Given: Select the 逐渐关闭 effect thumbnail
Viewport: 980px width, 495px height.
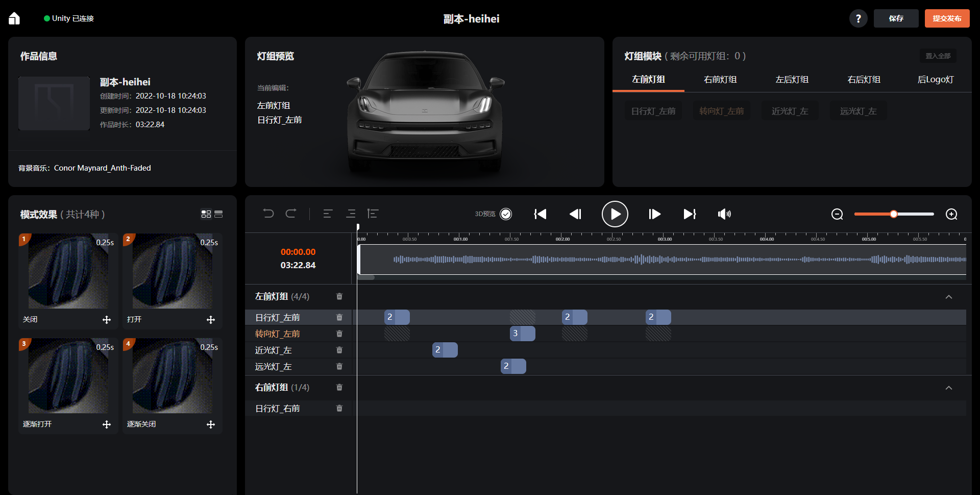Looking at the screenshot, I should [x=172, y=376].
